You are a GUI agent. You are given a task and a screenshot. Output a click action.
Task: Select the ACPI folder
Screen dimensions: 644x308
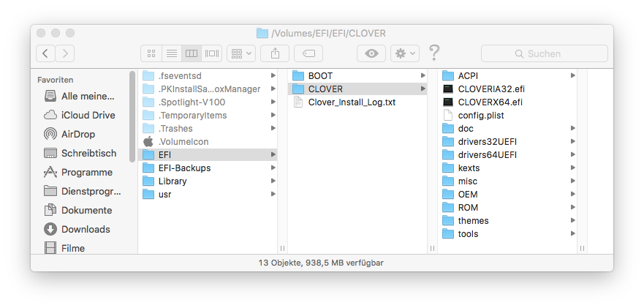[x=507, y=75]
